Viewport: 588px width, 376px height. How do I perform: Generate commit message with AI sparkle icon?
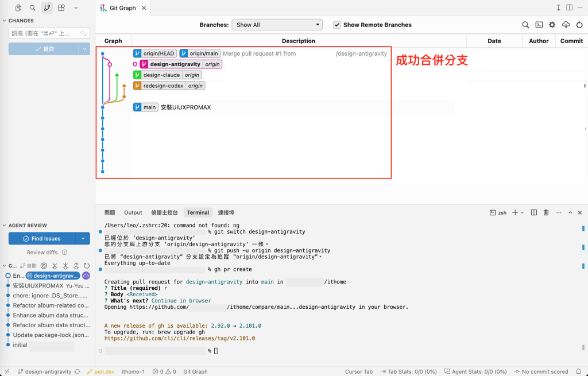click(83, 33)
